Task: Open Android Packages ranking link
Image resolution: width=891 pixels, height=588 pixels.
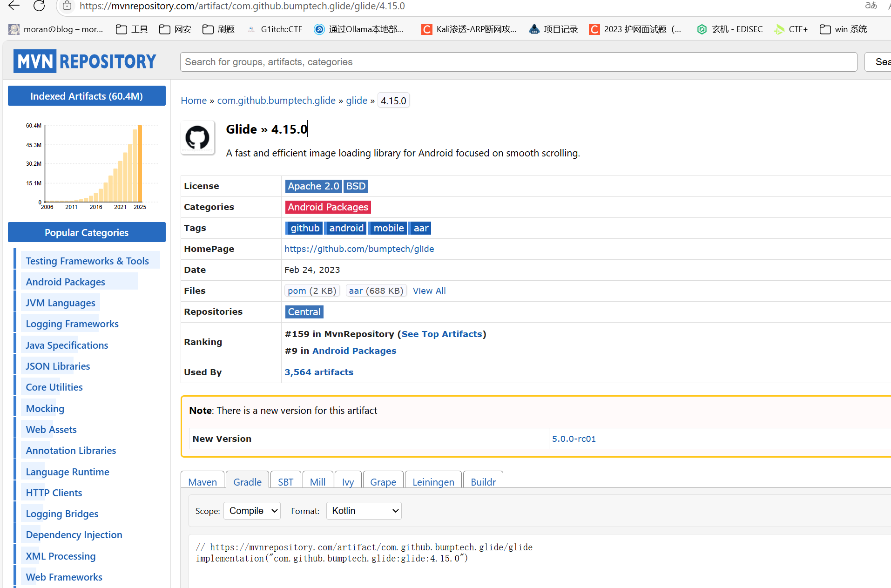Action: tap(354, 351)
